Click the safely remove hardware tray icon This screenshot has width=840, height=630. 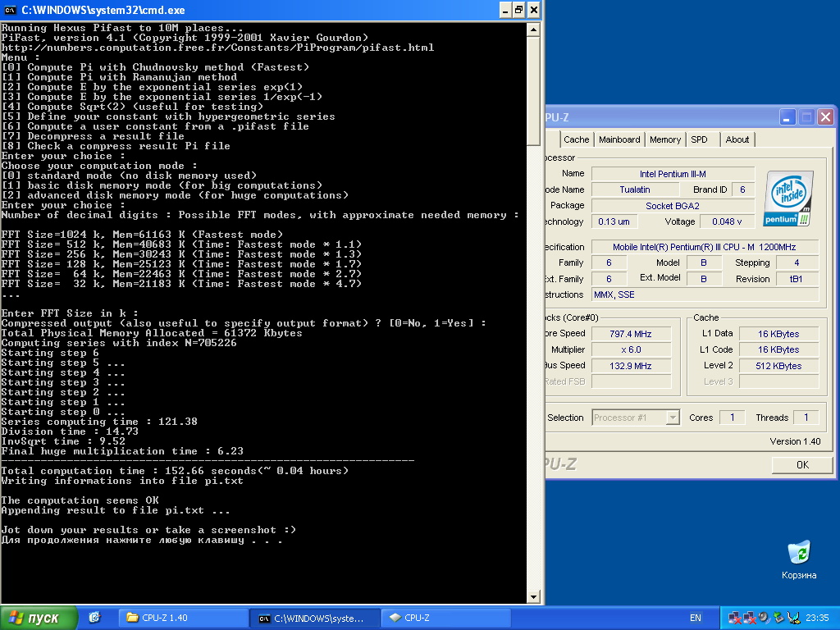point(778,618)
